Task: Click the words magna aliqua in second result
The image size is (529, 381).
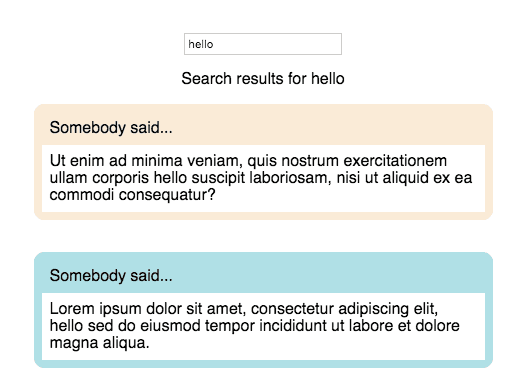Action: [98, 343]
